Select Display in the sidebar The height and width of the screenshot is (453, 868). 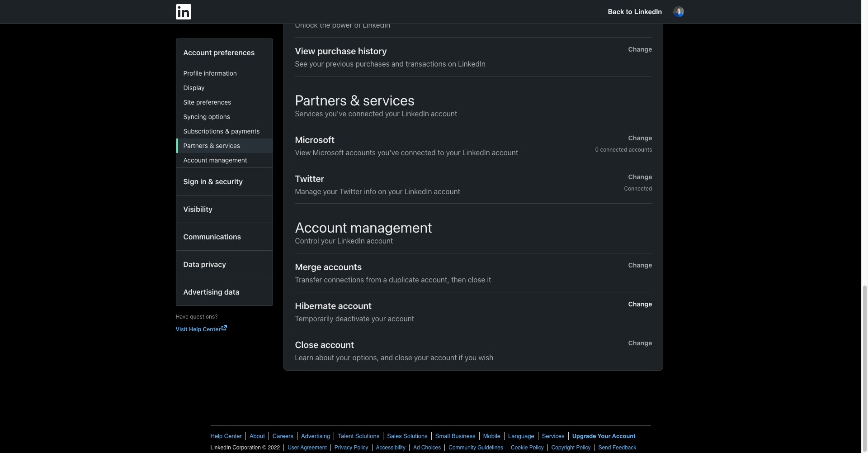(x=193, y=88)
